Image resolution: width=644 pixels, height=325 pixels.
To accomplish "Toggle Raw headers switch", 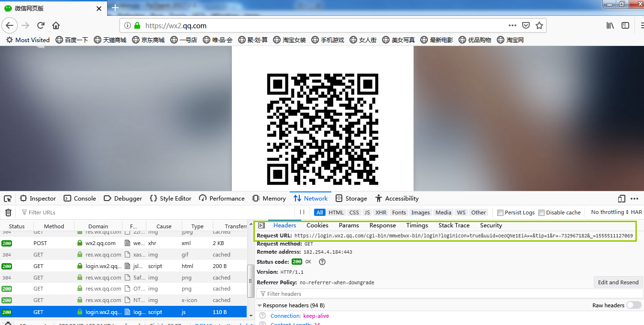I will click(634, 305).
